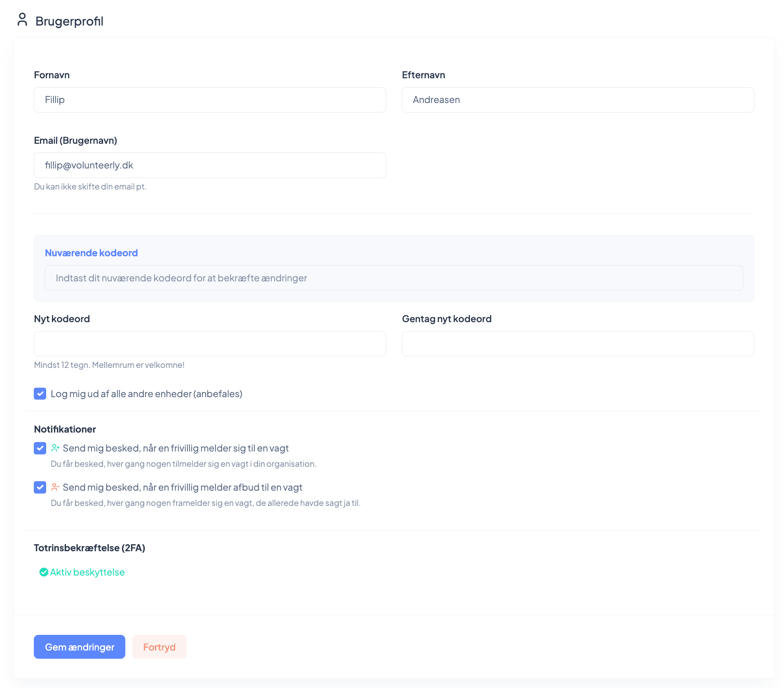Click the Brugerprofil page heading
Viewport: 784px width, 688px height.
point(69,21)
